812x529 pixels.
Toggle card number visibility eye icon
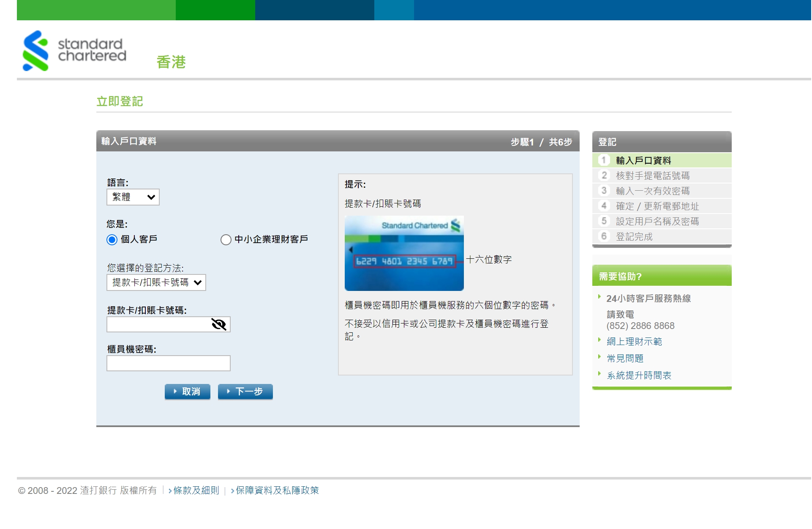[218, 324]
